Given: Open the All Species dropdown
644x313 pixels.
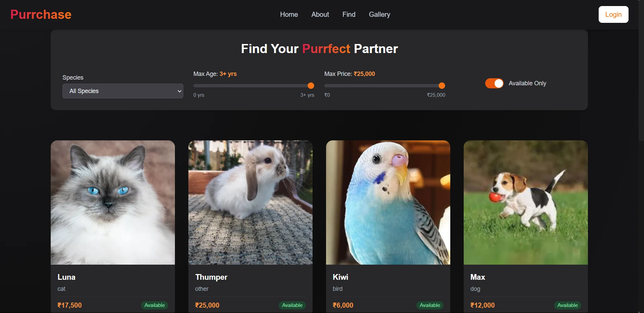Looking at the screenshot, I should (123, 91).
